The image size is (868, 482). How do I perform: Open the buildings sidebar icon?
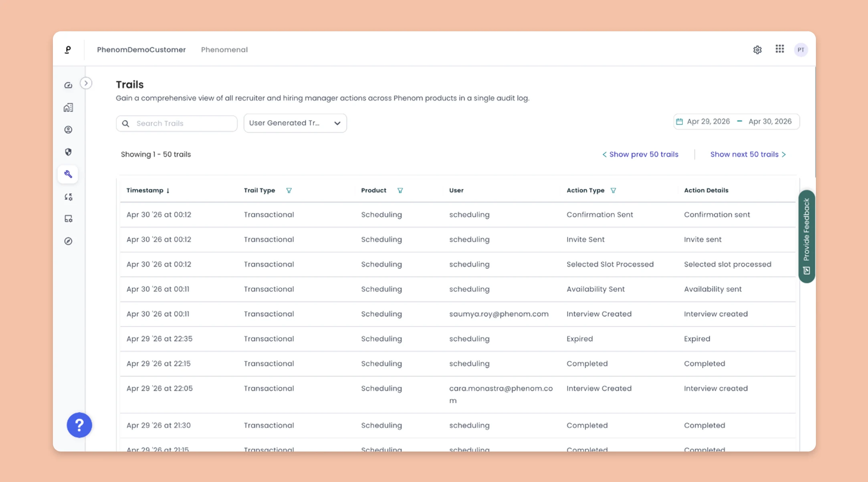(x=68, y=107)
